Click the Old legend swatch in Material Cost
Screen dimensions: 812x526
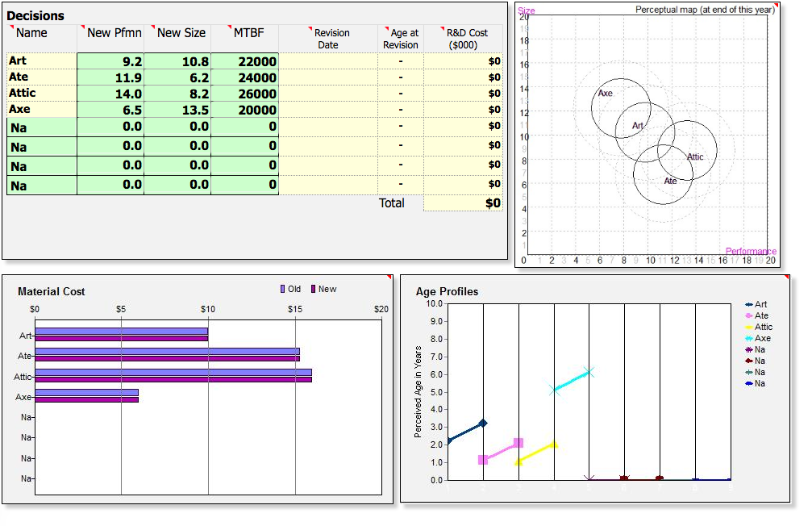[x=283, y=289]
